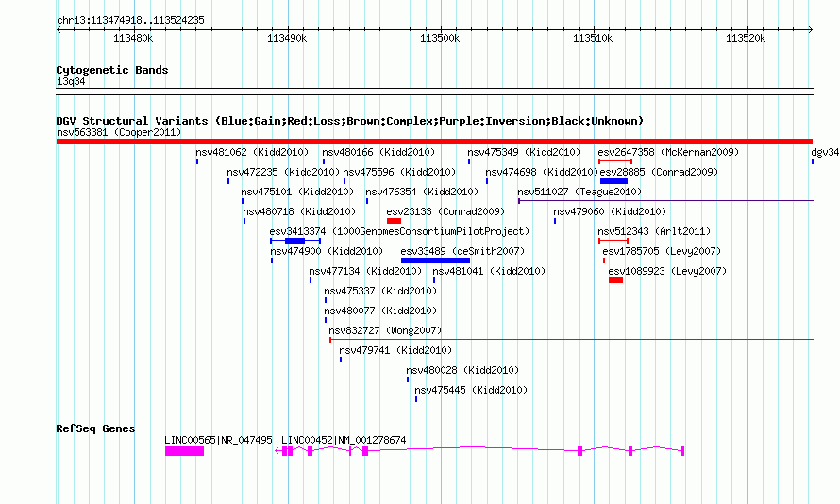This screenshot has width=840, height=504.
Task: Open the esv2647358 (McKernan2009) variant label
Action: pos(668,152)
